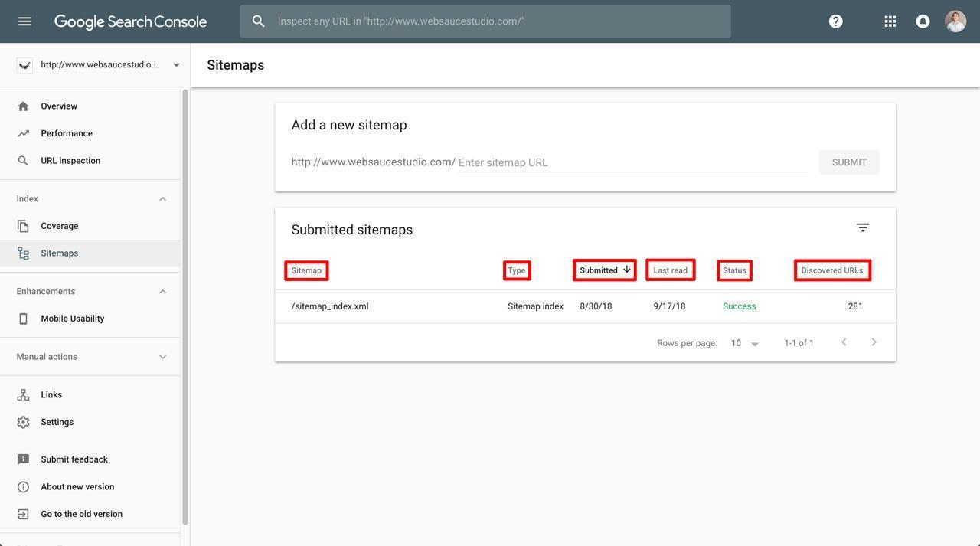The height and width of the screenshot is (546, 980).
Task: Sort by the Last read column header
Action: tap(671, 270)
